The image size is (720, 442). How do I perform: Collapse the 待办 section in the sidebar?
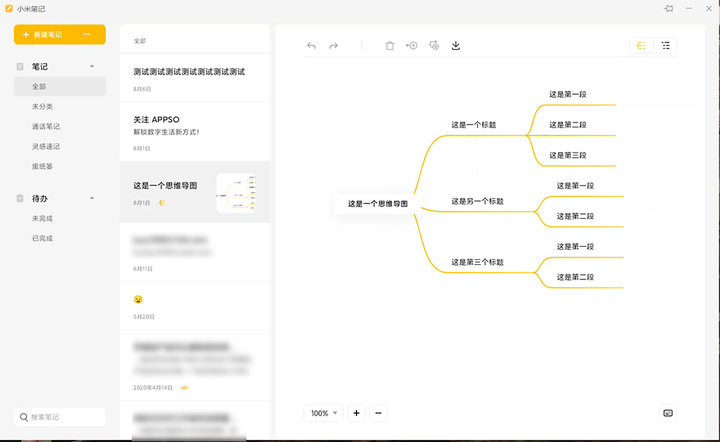(x=93, y=198)
